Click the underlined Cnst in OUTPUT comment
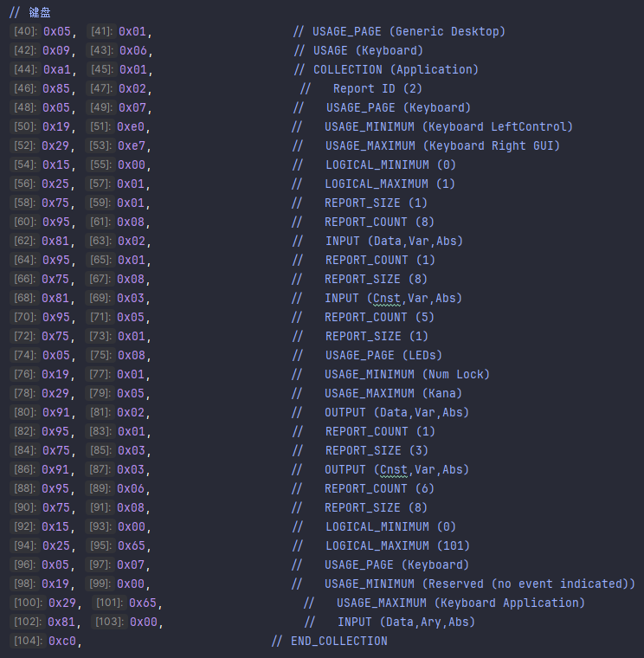This screenshot has height=658, width=644. [x=393, y=469]
